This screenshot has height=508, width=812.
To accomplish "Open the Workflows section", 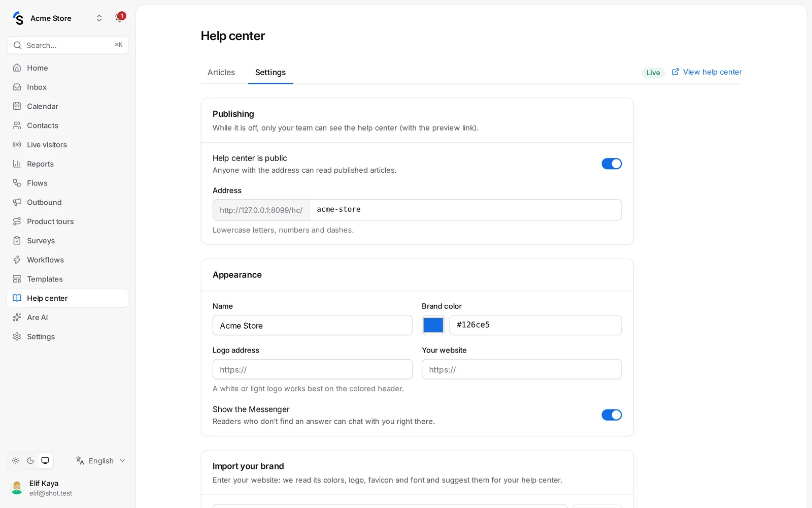I will [67, 260].
